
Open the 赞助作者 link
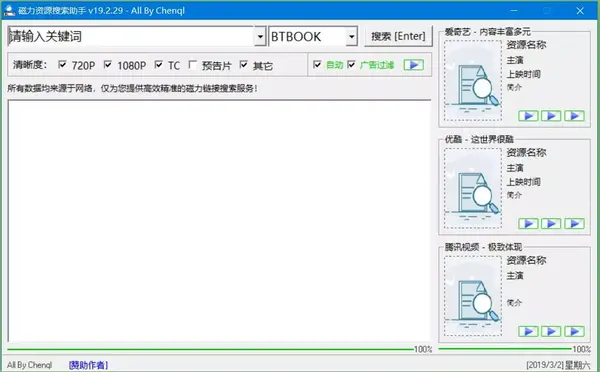pos(88,365)
